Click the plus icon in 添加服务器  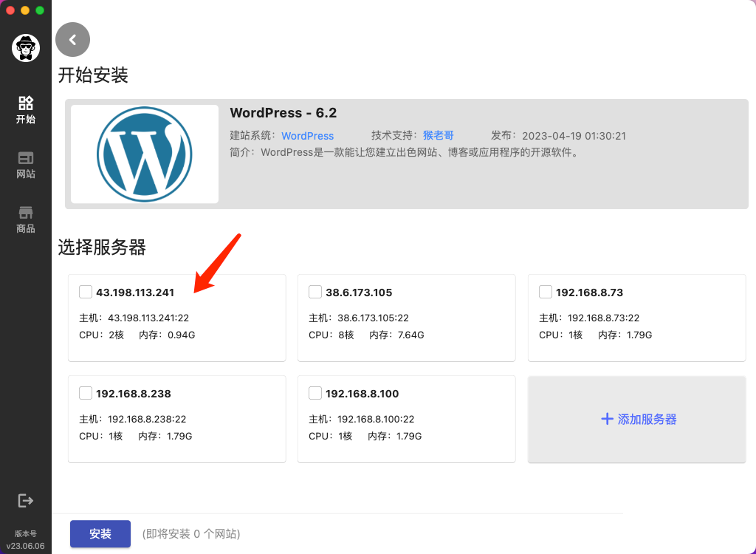point(607,419)
